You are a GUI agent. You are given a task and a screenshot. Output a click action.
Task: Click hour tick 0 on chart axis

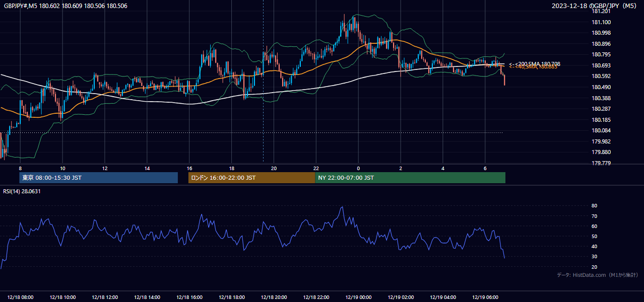pos(359,168)
